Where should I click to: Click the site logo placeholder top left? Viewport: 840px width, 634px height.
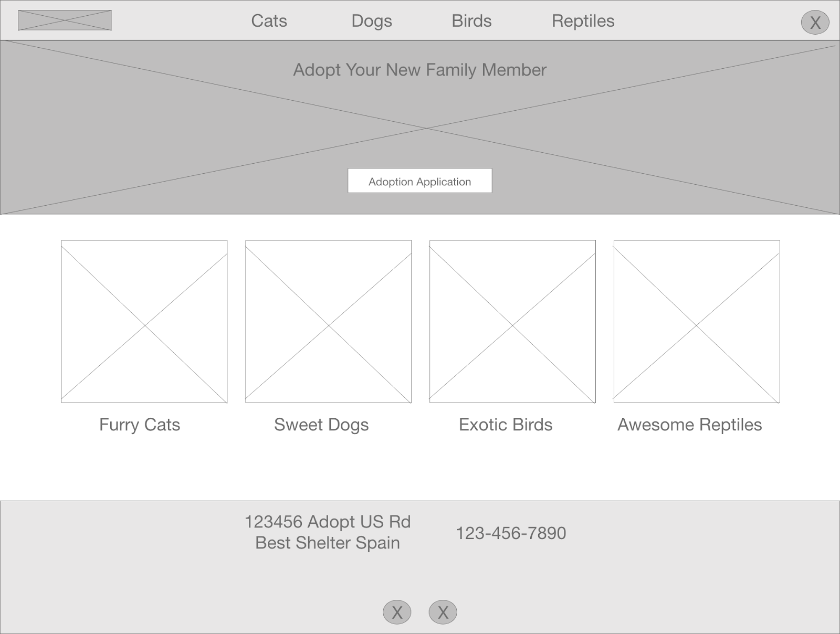point(64,21)
